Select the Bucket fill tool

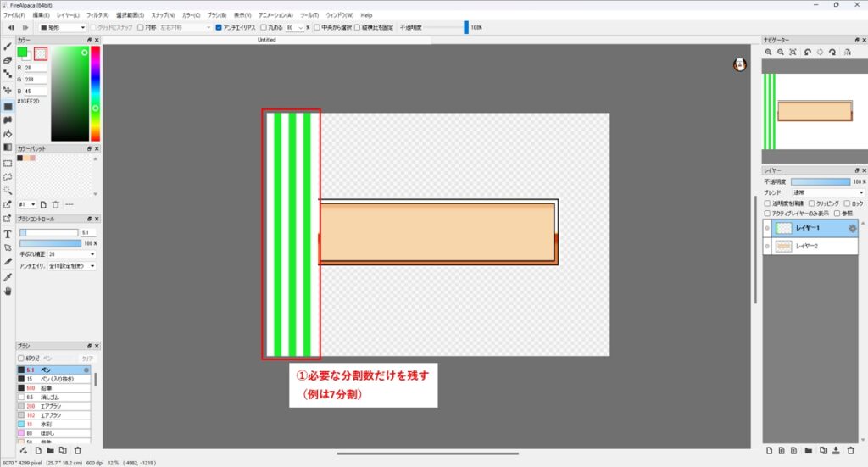coord(8,134)
